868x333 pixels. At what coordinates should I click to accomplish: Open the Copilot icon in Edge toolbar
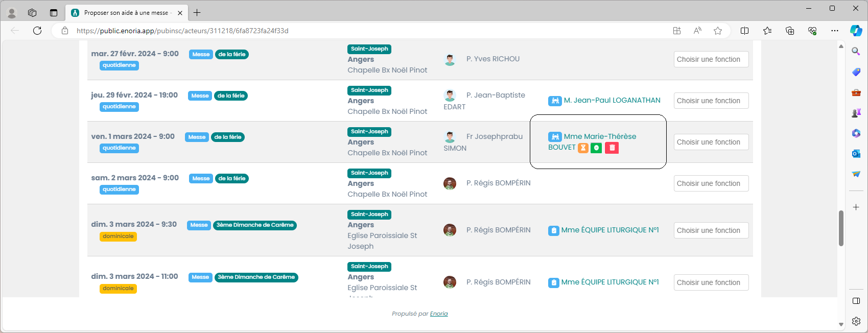pos(856,31)
